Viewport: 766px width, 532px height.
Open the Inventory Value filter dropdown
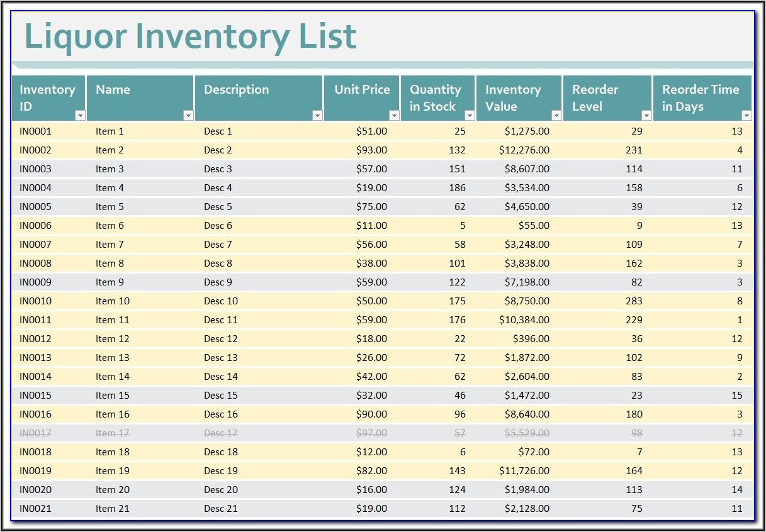pos(556,116)
